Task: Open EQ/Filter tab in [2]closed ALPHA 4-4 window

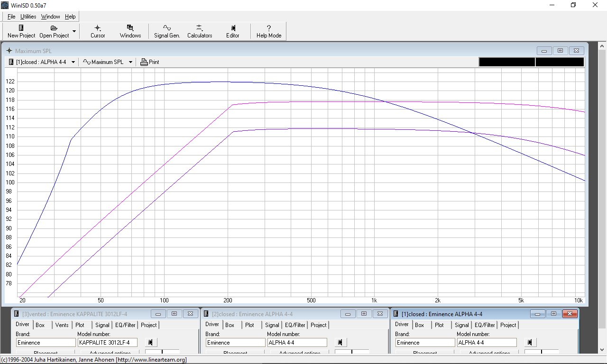Action: point(295,325)
